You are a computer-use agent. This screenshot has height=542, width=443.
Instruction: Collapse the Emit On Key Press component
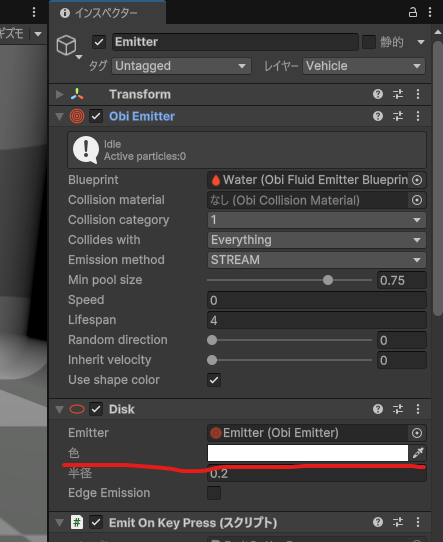point(59,523)
